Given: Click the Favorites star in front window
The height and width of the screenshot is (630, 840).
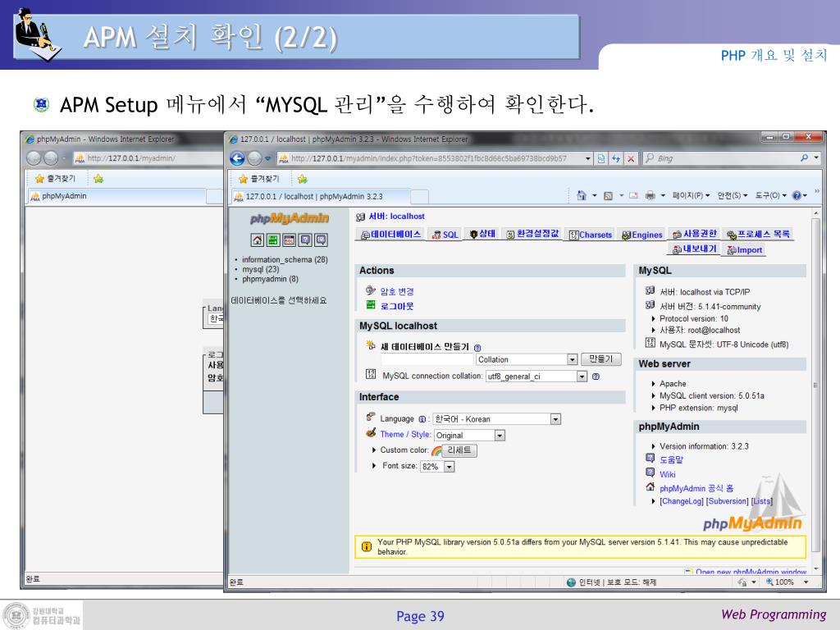Looking at the screenshot, I should pyautogui.click(x=243, y=179).
